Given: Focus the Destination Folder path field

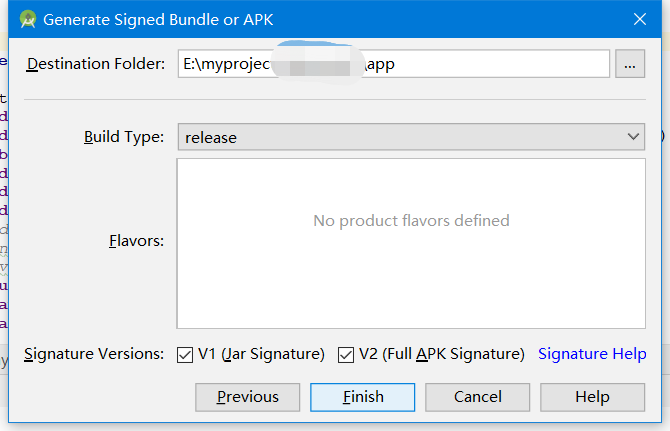Looking at the screenshot, I should (394, 64).
